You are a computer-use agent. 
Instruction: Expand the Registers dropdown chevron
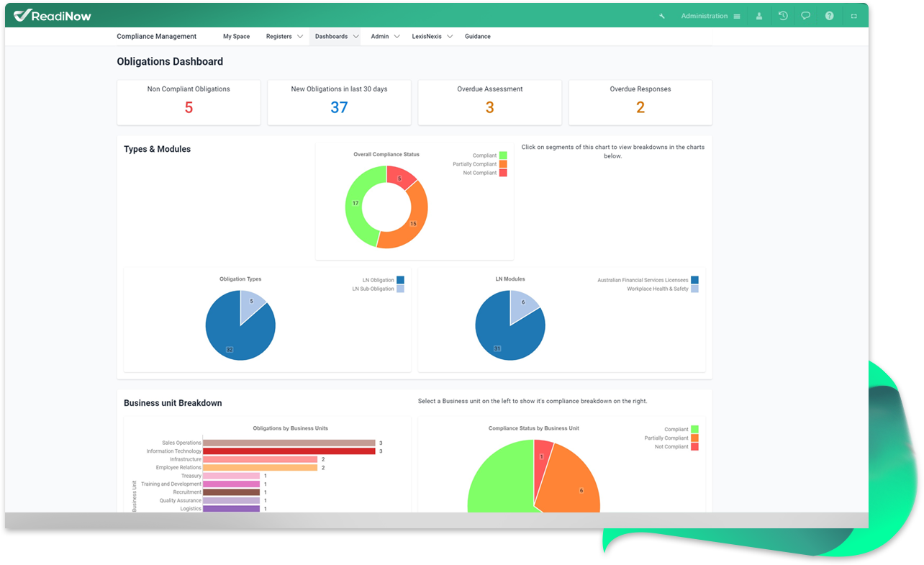coord(300,36)
